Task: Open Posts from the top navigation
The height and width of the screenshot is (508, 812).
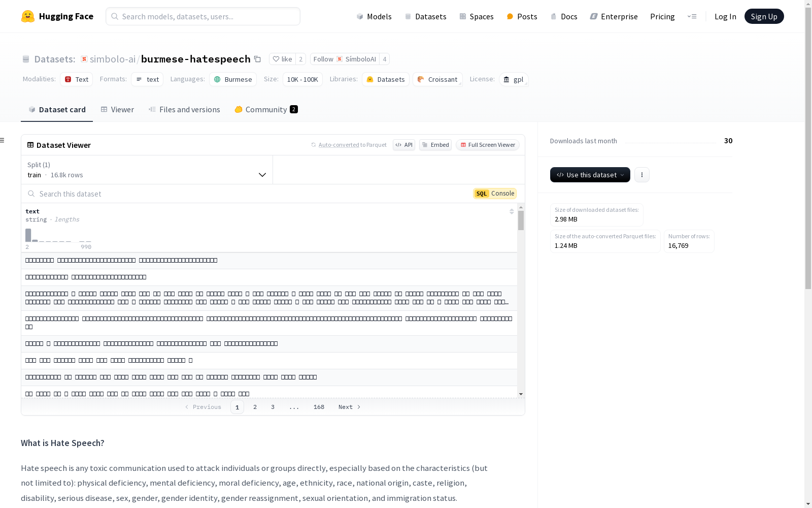Action: tap(522, 16)
